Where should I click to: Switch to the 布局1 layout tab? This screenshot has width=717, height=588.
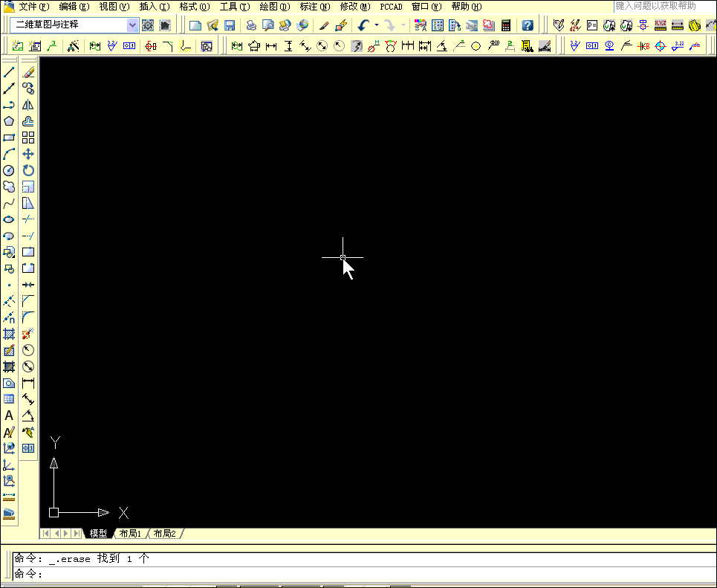[130, 533]
